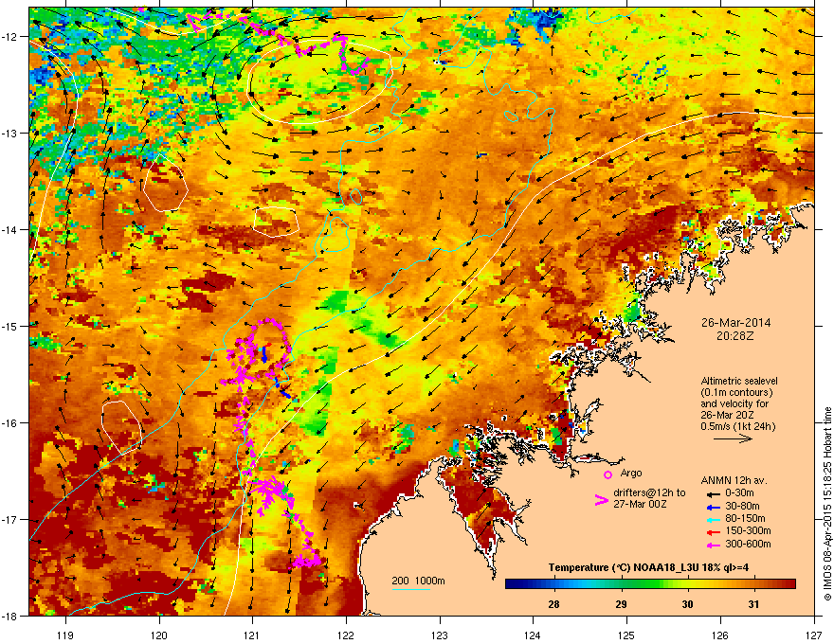Click the color bar value 29
The width and height of the screenshot is (834, 644).
621,604
